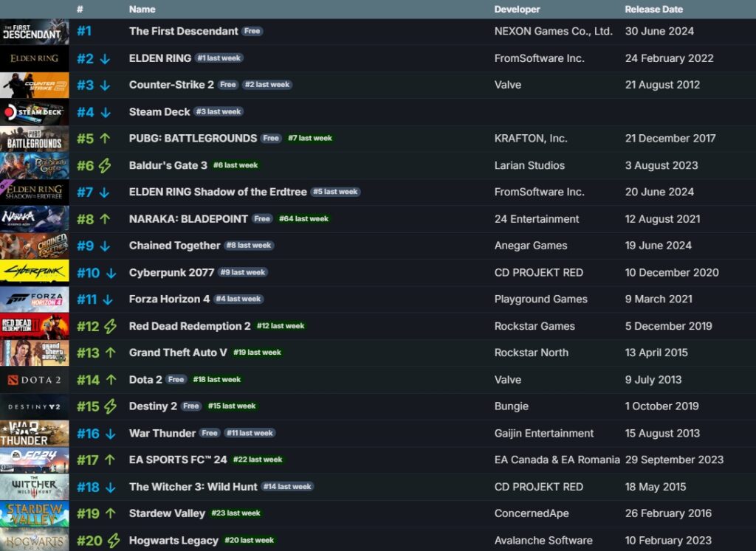Open the Stardew Valley title link

click(167, 513)
